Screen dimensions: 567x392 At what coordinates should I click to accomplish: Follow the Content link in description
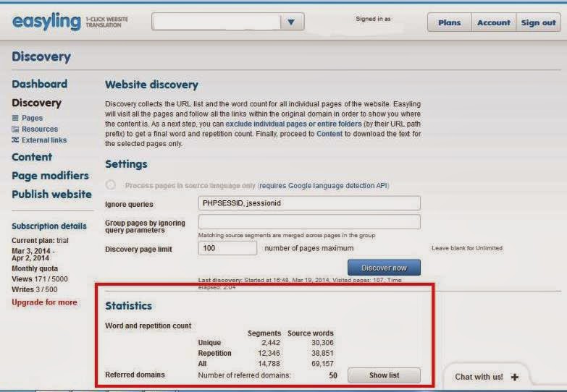click(x=329, y=134)
